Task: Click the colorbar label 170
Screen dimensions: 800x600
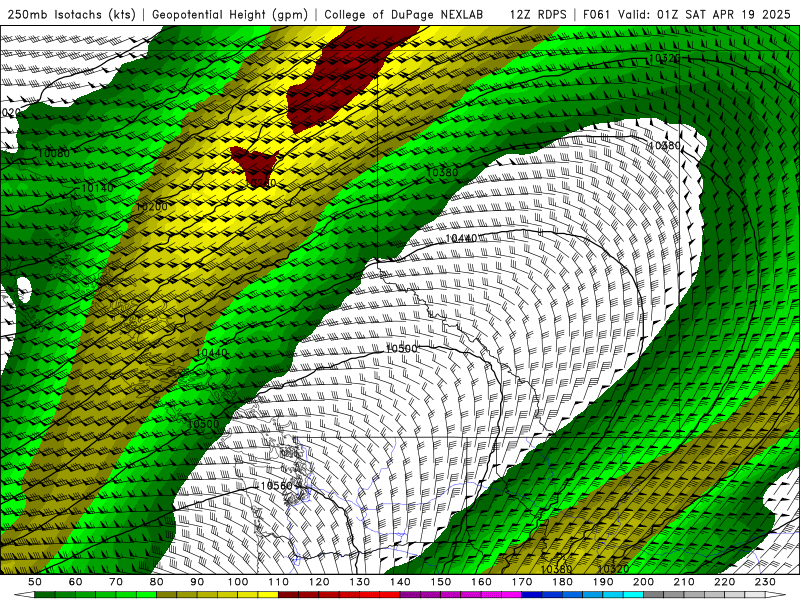Action: 522,582
